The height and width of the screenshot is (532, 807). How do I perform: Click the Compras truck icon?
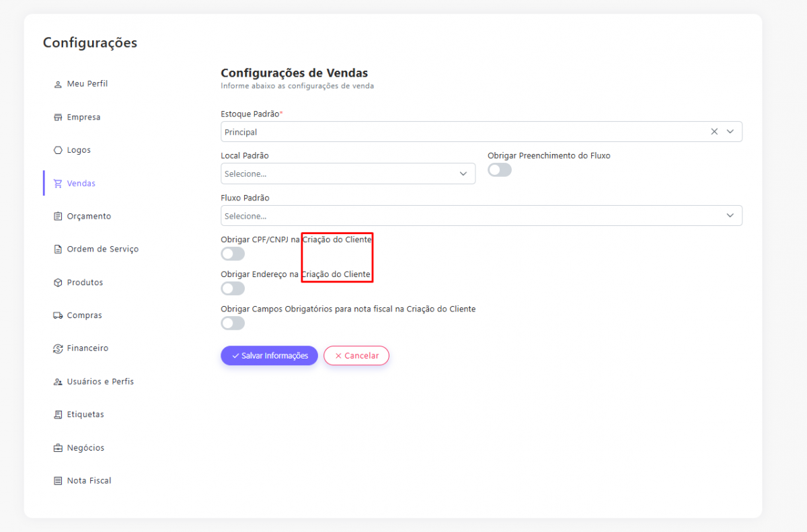[x=58, y=315]
